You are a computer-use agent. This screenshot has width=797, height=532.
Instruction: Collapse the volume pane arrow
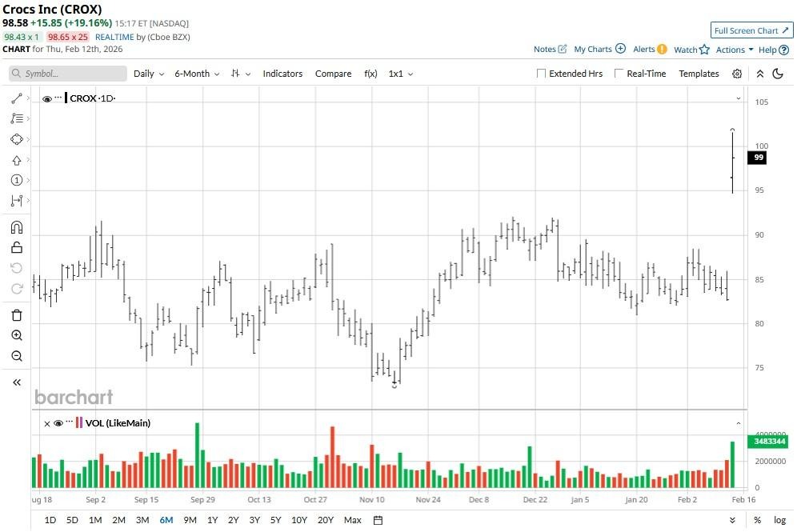click(x=739, y=423)
